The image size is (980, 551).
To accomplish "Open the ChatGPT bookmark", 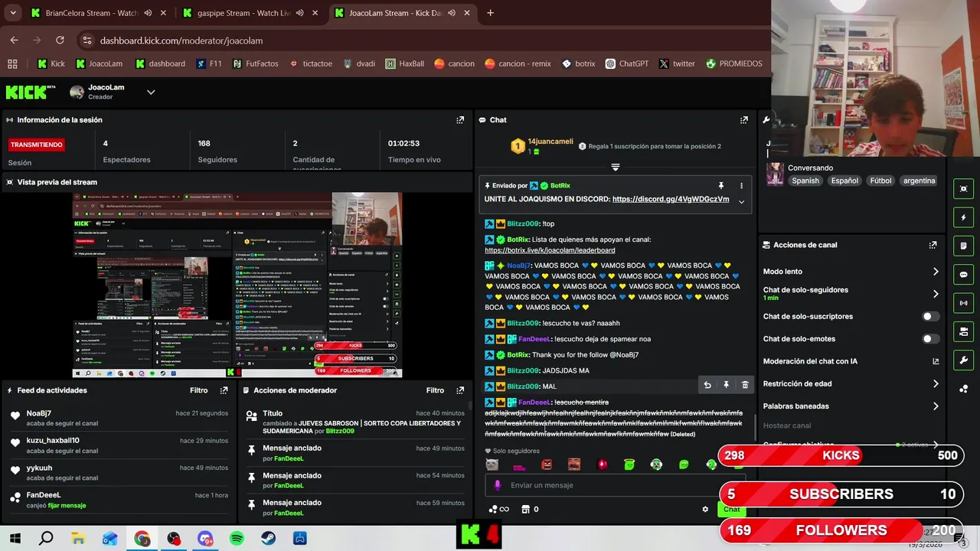I will pos(626,64).
